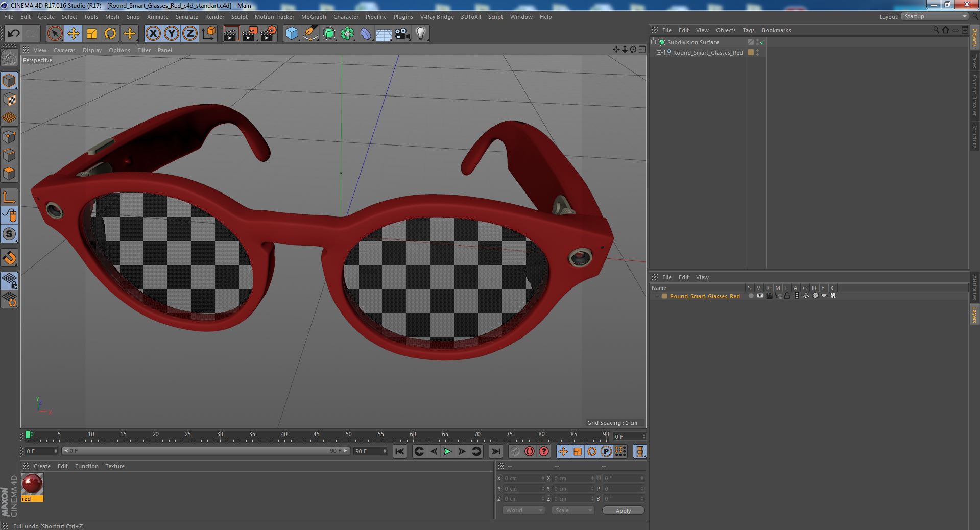Open Edit Render Settings icon

tap(269, 34)
